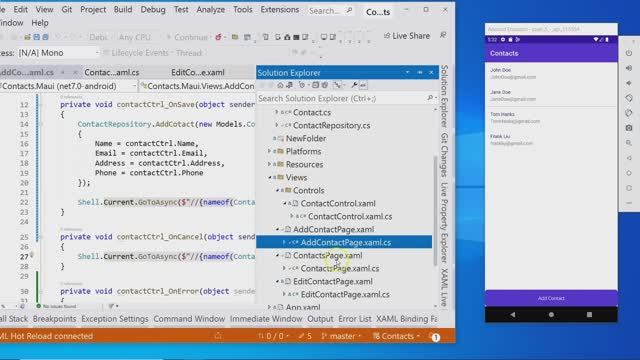
Task: Click the Hot Reload flame icon
Action: point(218,37)
